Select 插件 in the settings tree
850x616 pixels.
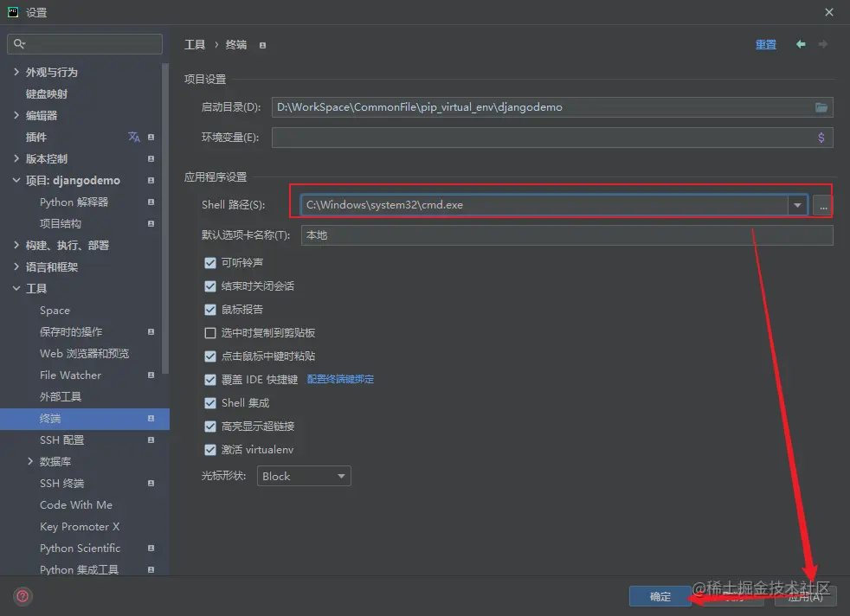[35, 137]
